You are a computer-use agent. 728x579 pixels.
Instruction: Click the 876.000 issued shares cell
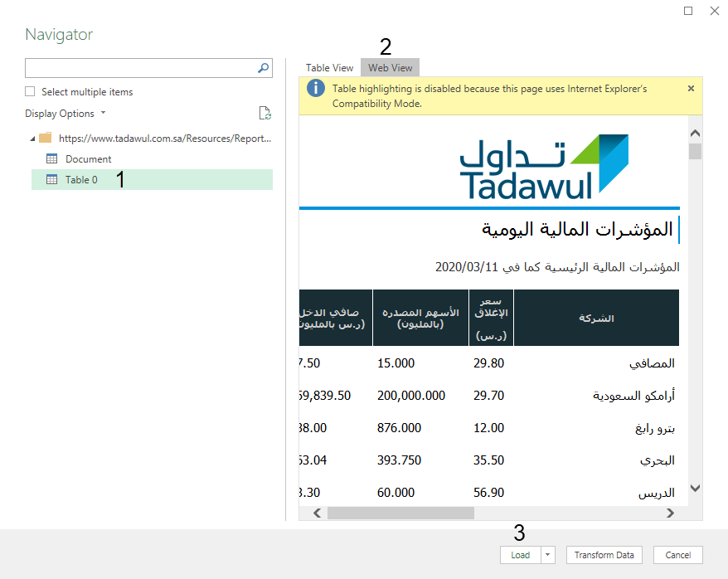399,428
